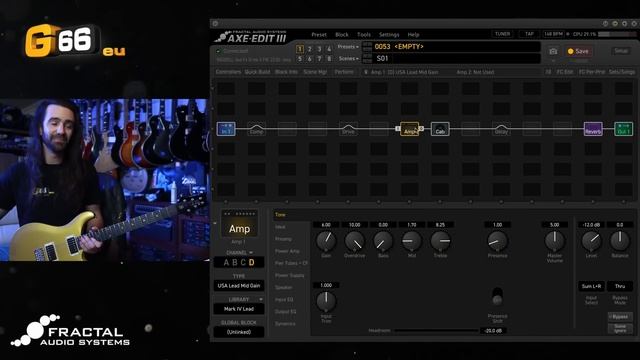Select the Cab block in grid

tap(440, 129)
